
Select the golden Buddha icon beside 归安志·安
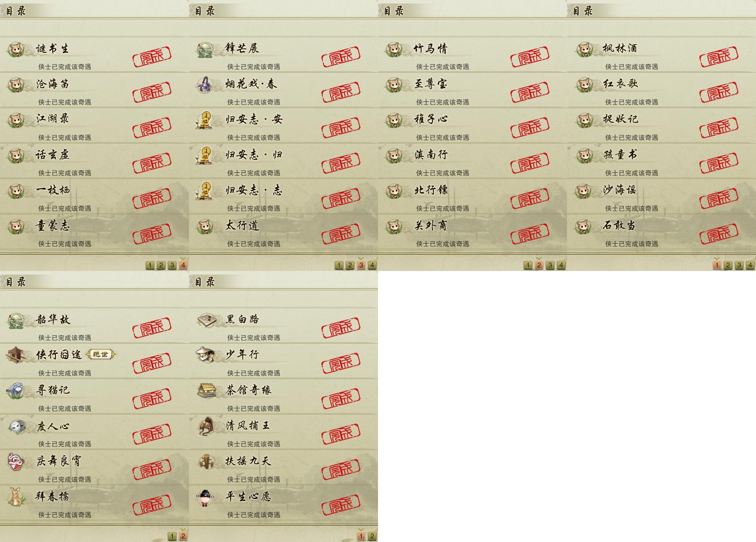(x=205, y=120)
